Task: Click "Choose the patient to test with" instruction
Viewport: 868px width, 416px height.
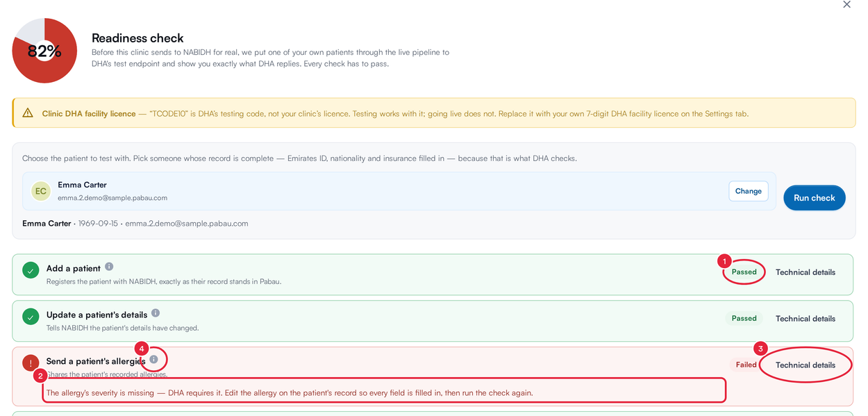Action: click(299, 158)
